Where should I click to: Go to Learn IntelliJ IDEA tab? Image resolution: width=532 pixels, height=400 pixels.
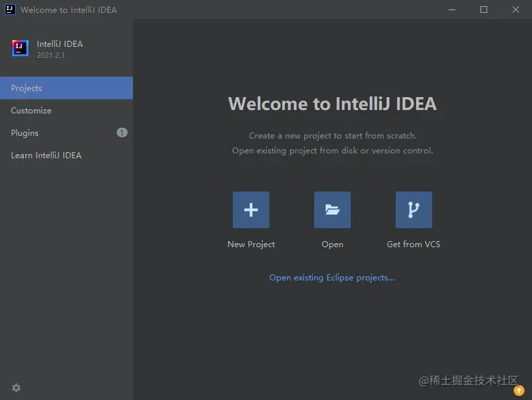click(66, 155)
